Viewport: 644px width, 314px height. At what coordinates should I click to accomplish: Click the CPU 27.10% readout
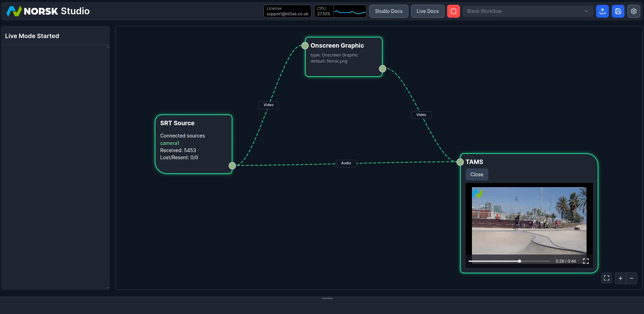point(324,11)
